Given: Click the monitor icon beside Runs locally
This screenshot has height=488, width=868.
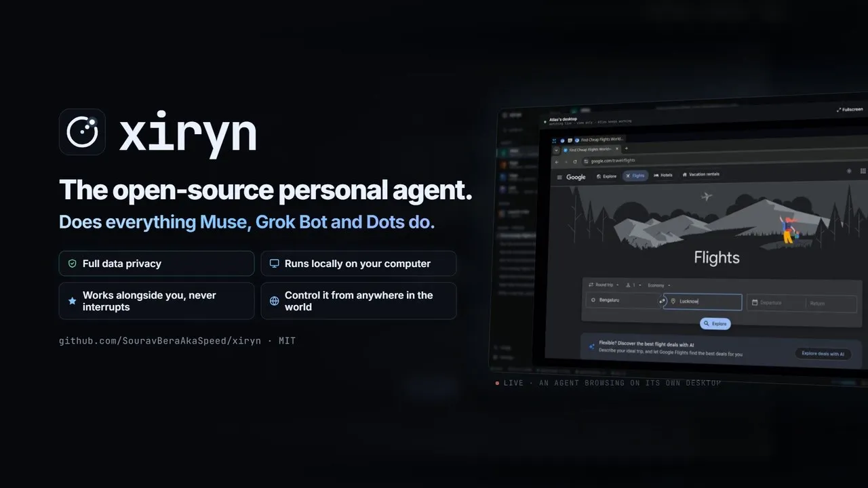Looking at the screenshot, I should tap(274, 264).
